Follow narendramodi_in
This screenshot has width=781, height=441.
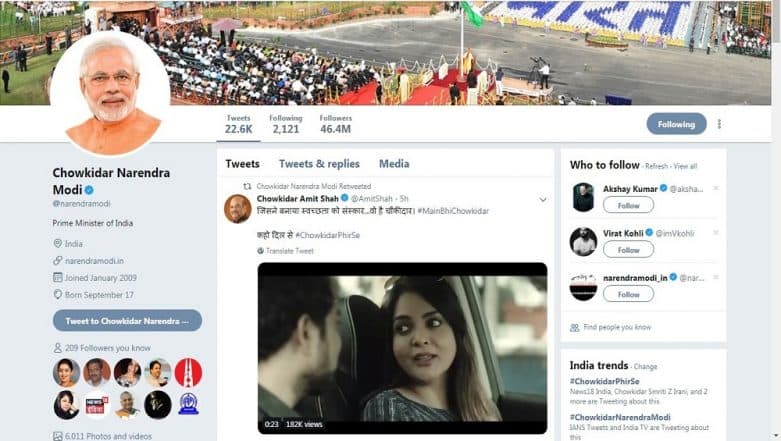(628, 294)
